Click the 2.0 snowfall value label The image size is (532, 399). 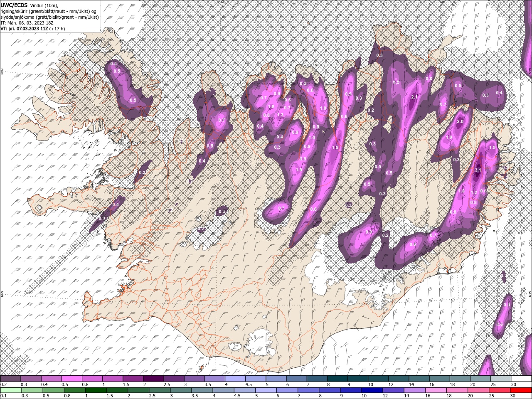tap(460, 122)
